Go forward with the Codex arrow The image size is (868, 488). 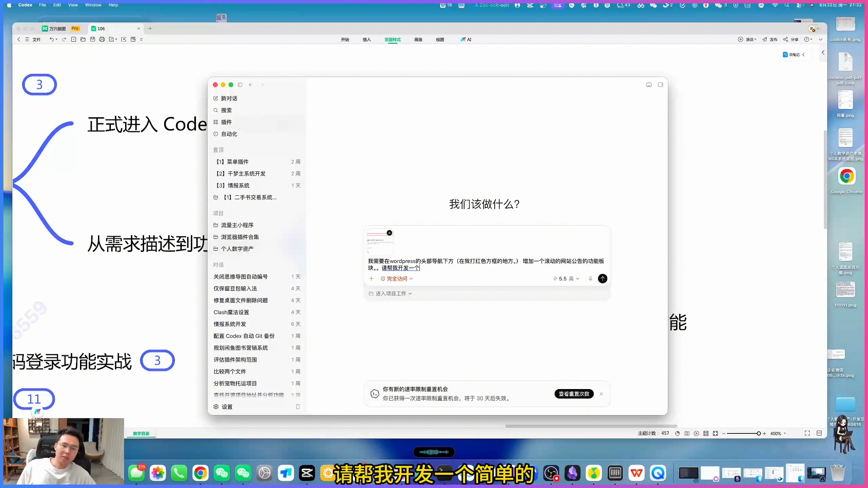coord(262,85)
